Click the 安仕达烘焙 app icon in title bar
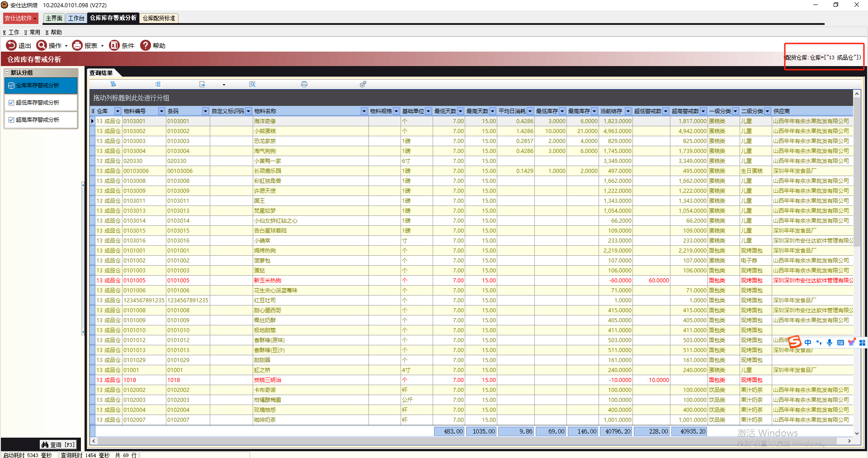This screenshot has width=868, height=458. pyautogui.click(x=5, y=5)
